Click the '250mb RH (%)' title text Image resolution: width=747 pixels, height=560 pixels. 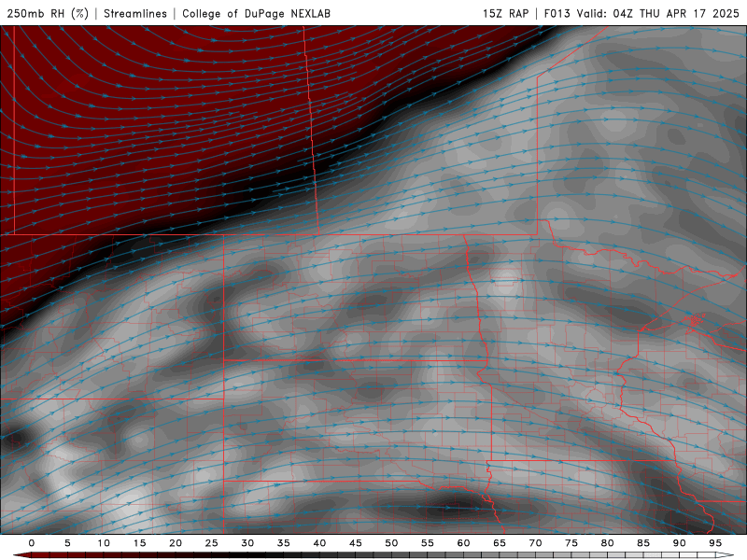48,13
